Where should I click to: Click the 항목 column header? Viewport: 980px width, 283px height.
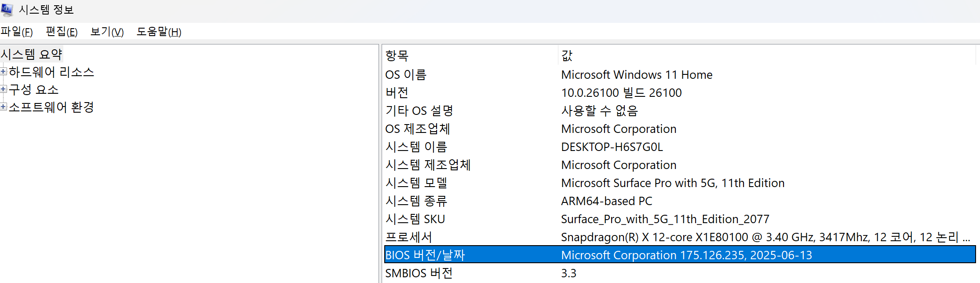pos(470,55)
